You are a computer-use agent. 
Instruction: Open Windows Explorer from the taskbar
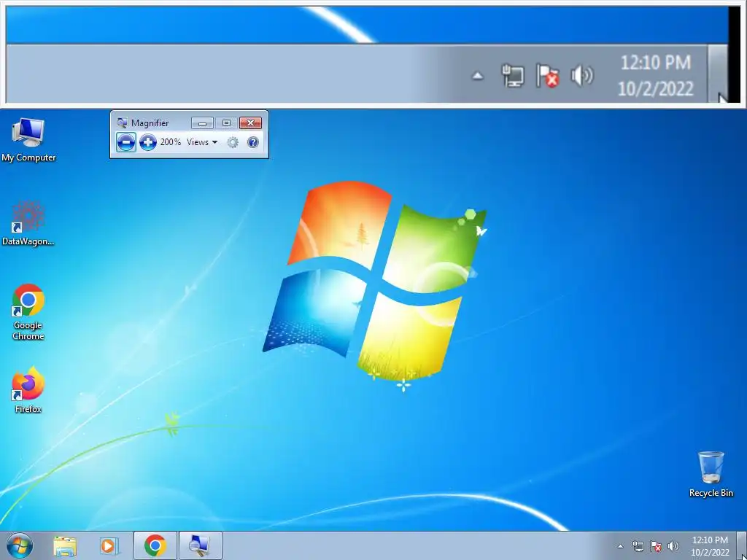(65, 545)
